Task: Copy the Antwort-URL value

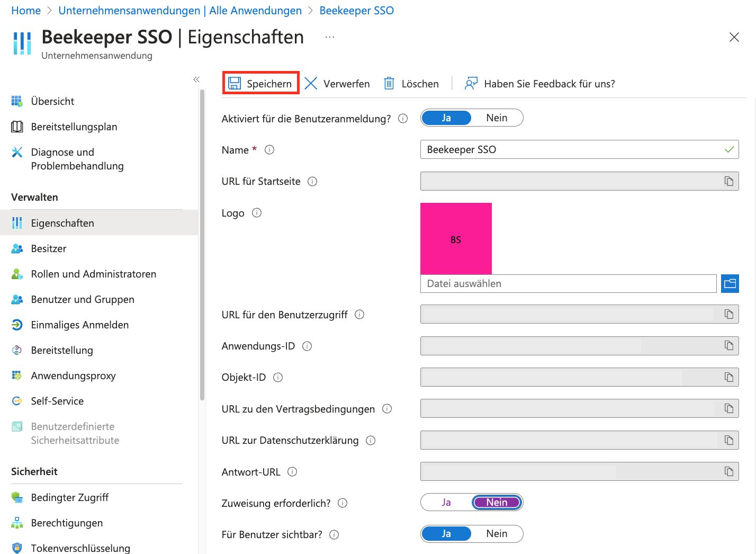Action: [x=729, y=471]
